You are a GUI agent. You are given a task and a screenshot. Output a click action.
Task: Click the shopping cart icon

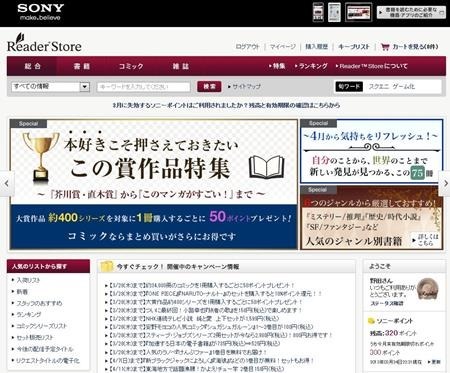pyautogui.click(x=385, y=47)
